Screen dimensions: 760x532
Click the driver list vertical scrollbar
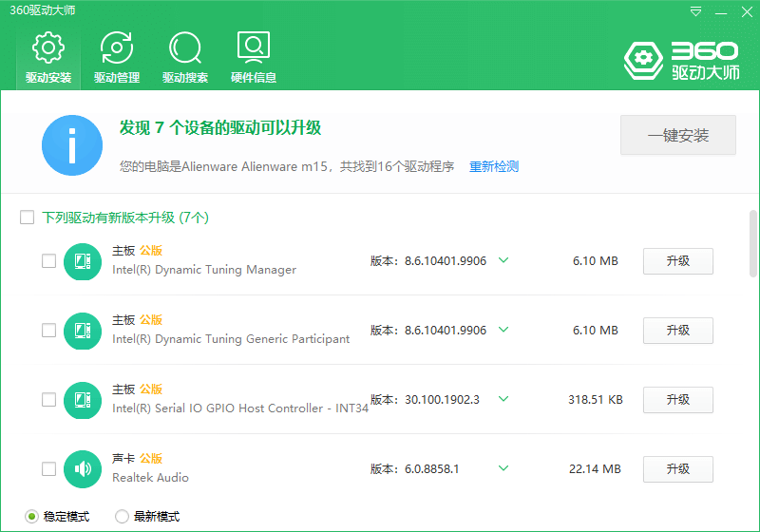[753, 243]
